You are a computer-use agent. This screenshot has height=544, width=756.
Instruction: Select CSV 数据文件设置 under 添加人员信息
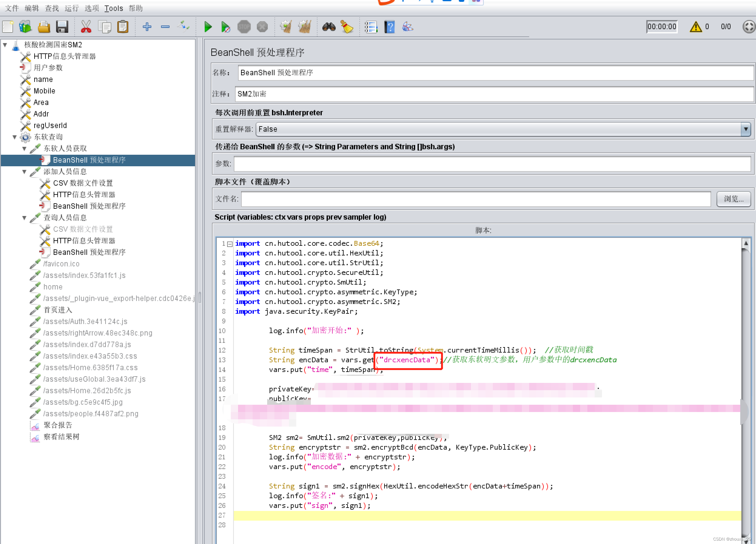83,183
